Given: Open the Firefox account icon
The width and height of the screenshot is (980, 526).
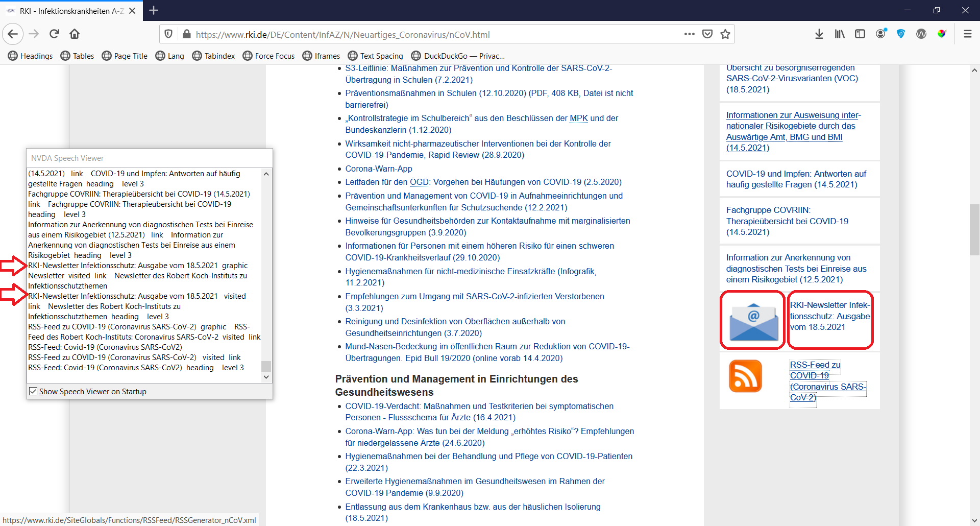Looking at the screenshot, I should point(880,34).
